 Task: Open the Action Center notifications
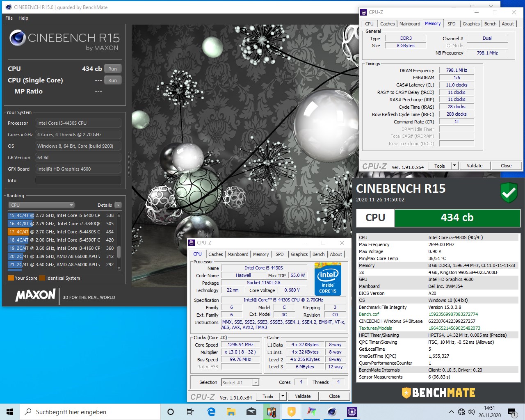(511, 412)
